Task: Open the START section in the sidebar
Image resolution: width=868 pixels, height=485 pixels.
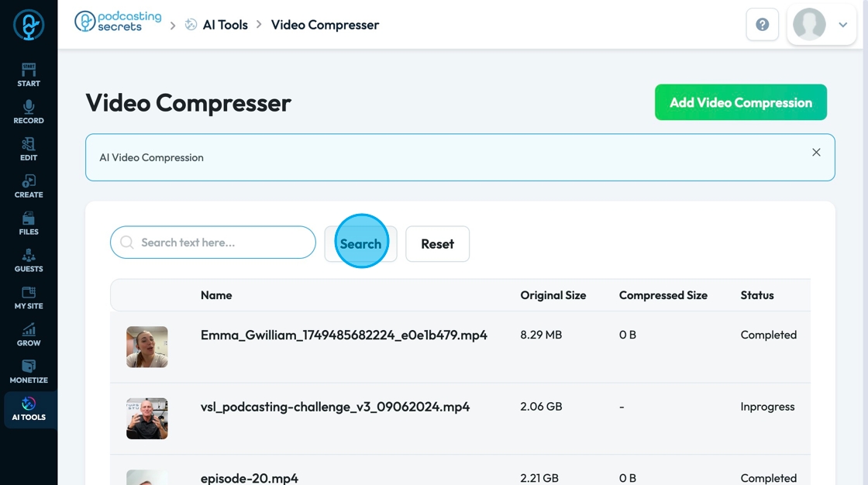Action: (29, 75)
